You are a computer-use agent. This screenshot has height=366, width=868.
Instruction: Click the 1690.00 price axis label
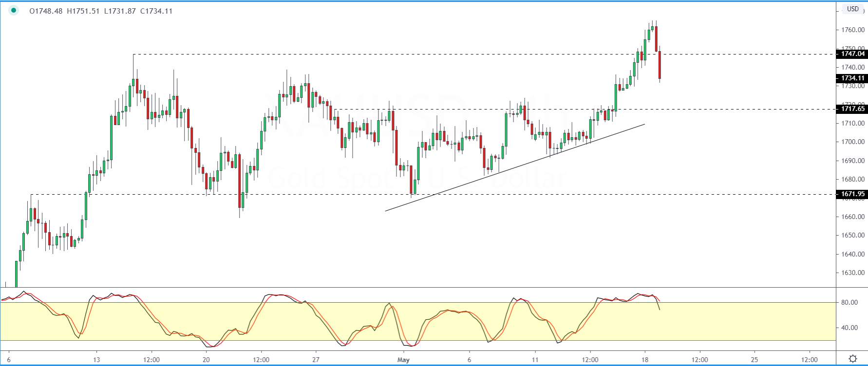coord(853,161)
